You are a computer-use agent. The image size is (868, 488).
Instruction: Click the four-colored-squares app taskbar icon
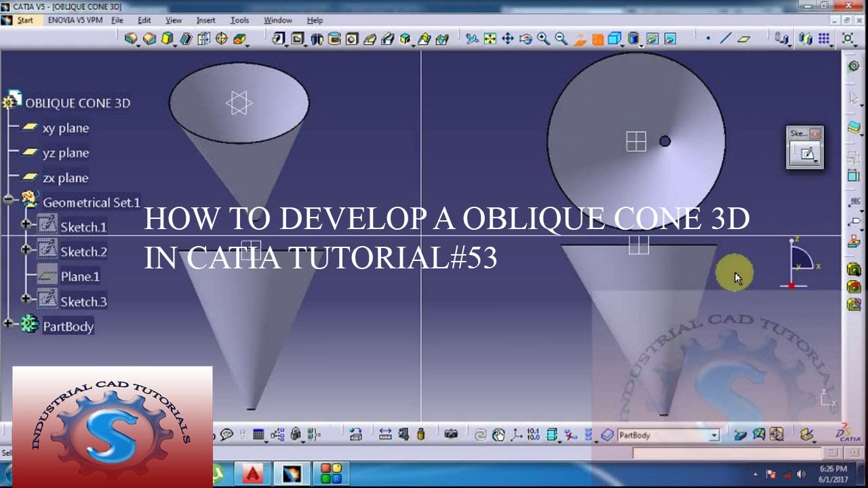click(330, 474)
